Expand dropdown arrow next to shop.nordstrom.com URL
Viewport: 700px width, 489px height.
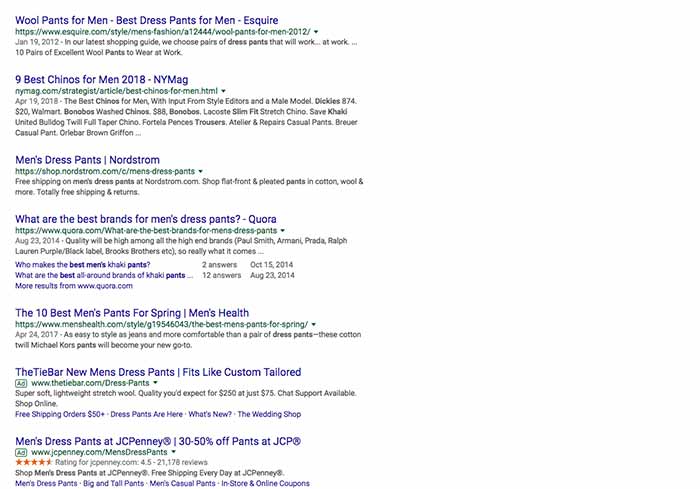point(200,171)
